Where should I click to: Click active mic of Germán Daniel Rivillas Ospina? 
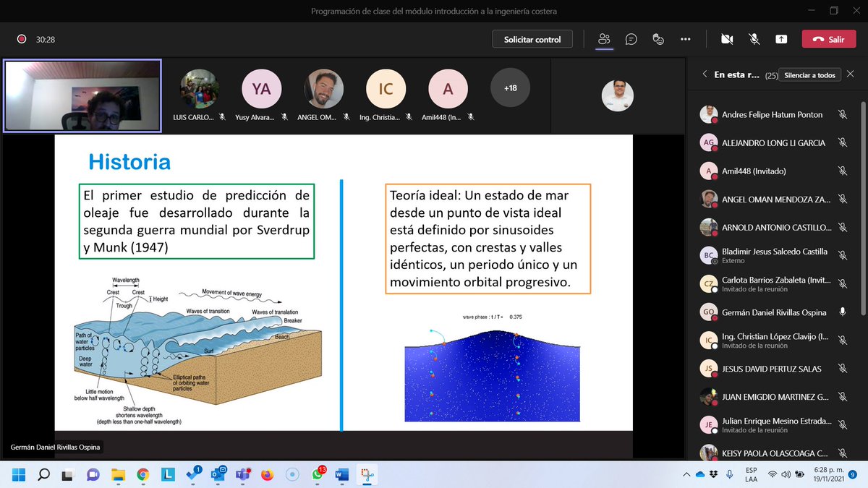(843, 312)
